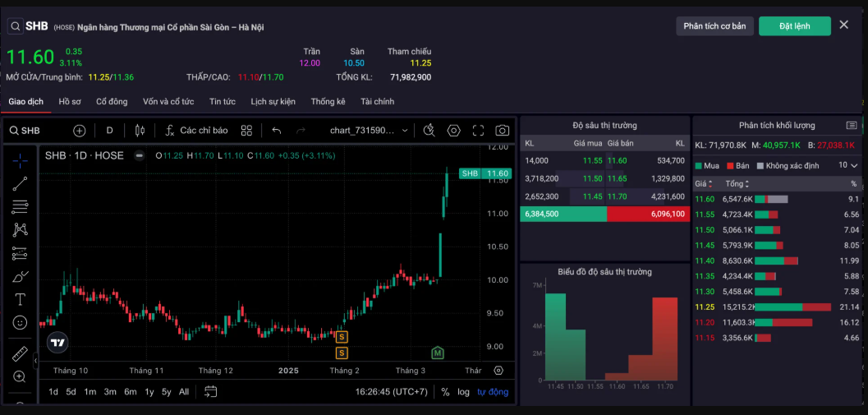
Task: Click the compare/add symbol plus icon
Action: (x=80, y=131)
